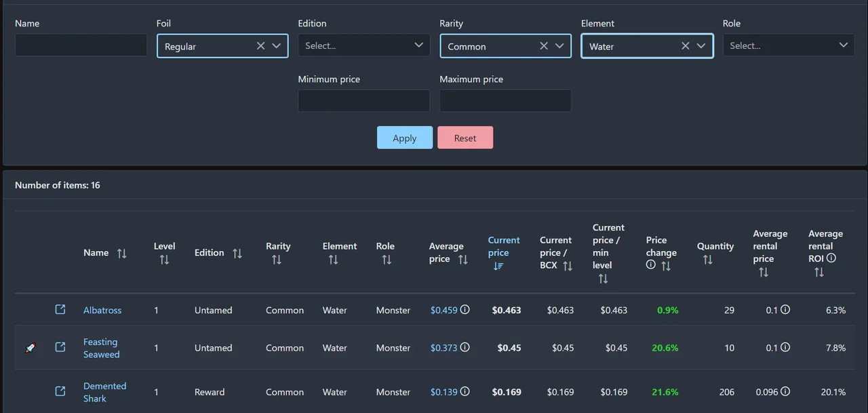868x413 pixels.
Task: Open the Role Select dropdown
Action: [x=789, y=45]
